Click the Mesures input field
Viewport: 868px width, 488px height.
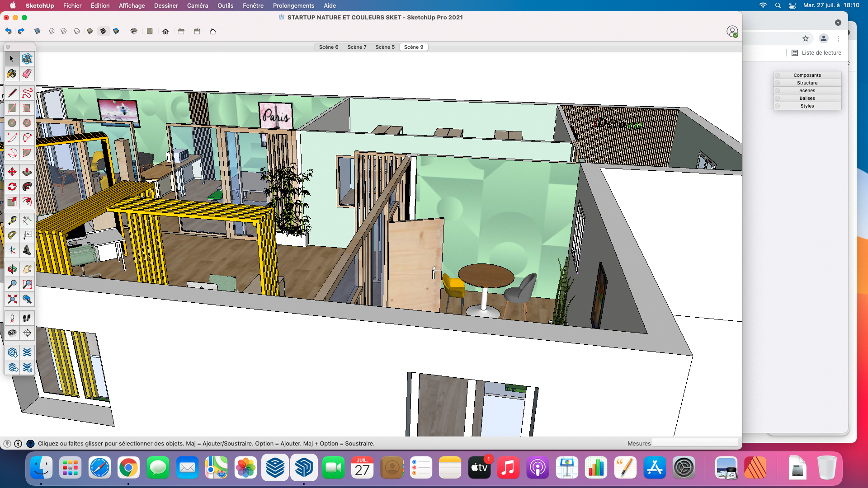(x=695, y=443)
